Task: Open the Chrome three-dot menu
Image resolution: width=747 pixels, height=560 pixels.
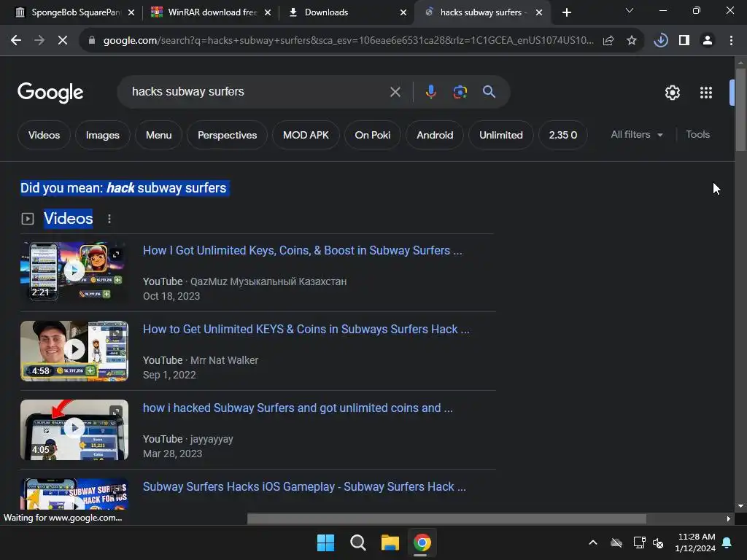Action: (x=731, y=41)
